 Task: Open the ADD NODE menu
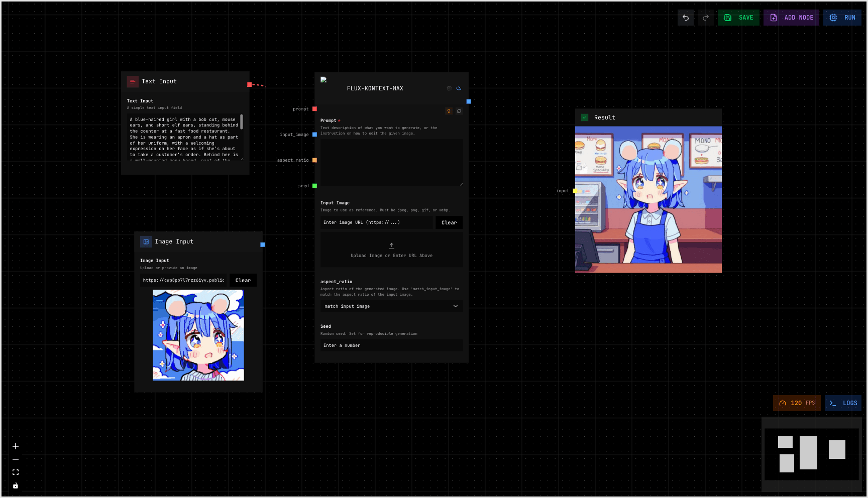(791, 18)
